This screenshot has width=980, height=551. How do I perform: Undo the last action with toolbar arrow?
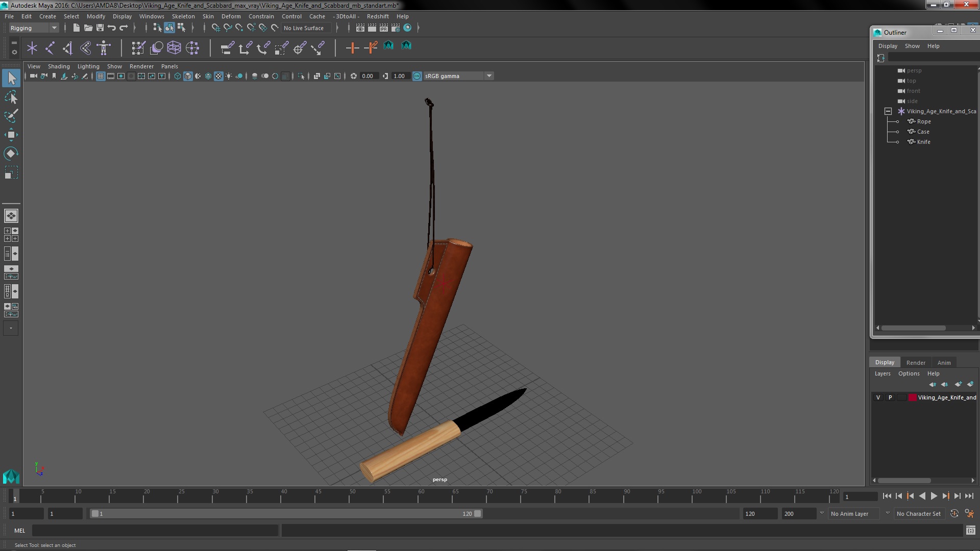tap(112, 28)
